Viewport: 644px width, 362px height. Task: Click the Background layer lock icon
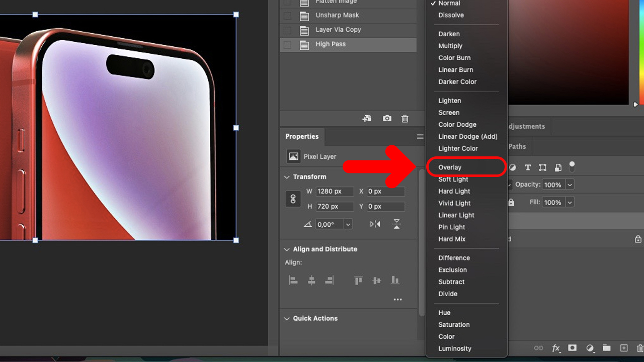click(x=638, y=239)
